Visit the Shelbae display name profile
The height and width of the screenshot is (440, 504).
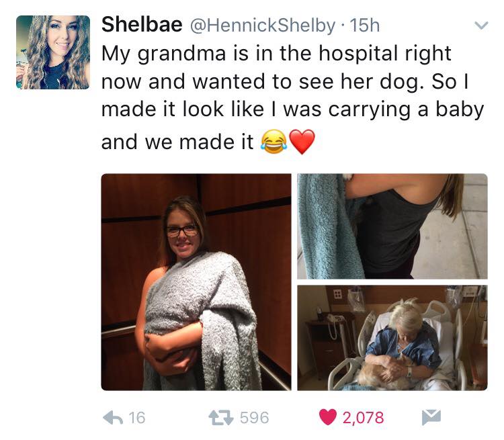pos(142,24)
